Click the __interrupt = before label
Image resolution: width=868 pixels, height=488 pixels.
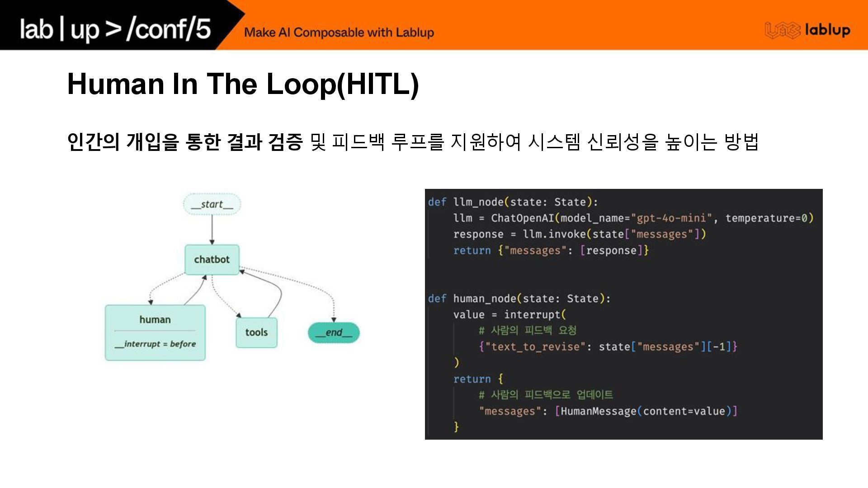pos(155,344)
